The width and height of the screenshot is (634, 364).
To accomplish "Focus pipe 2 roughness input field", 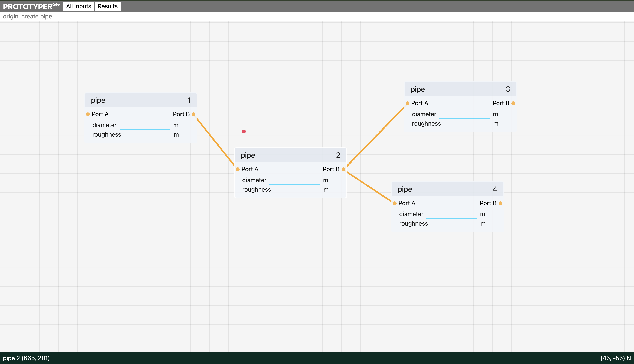I will coord(297,190).
